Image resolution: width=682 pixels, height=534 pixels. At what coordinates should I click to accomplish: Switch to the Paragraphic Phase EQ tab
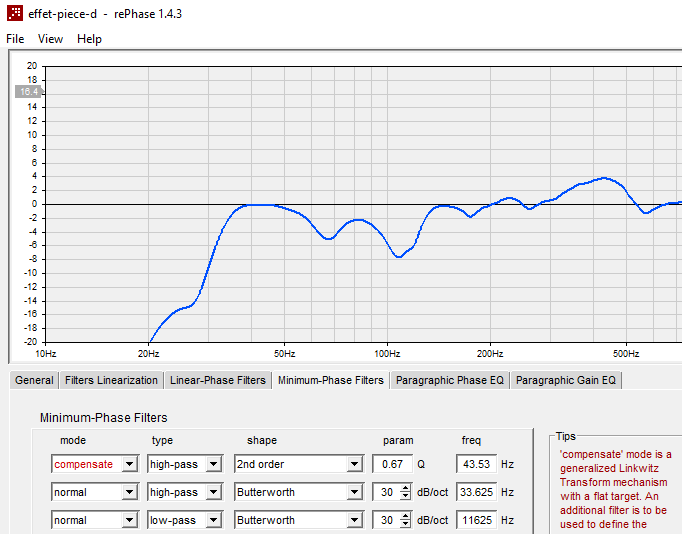(450, 380)
